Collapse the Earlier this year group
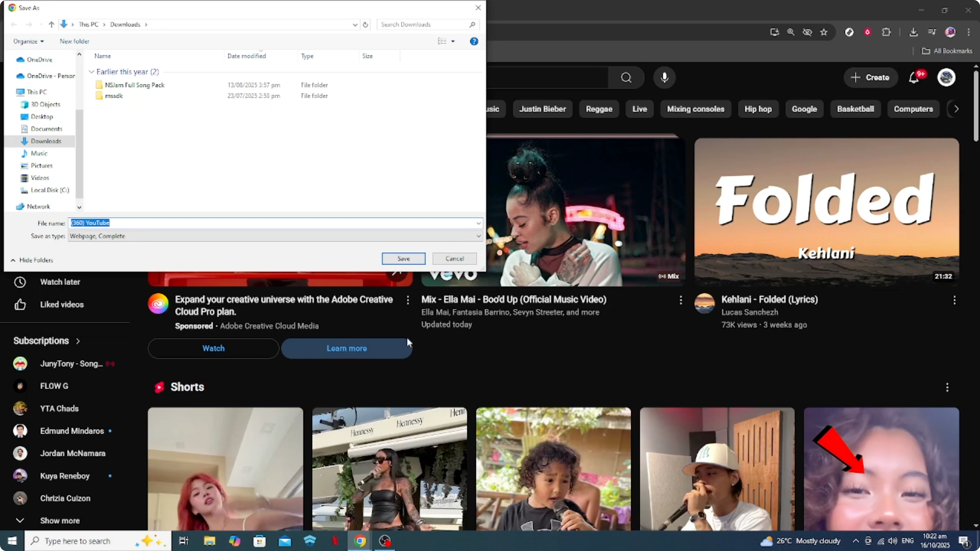980x551 pixels. click(91, 72)
